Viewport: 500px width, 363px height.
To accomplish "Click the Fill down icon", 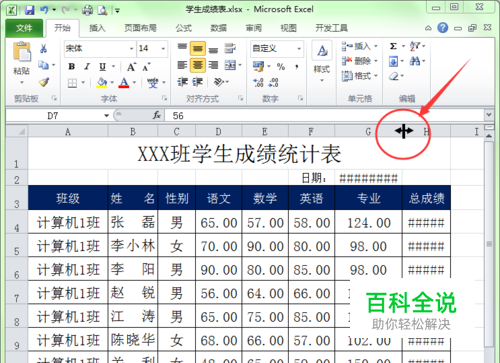I will pyautogui.click(x=393, y=61).
